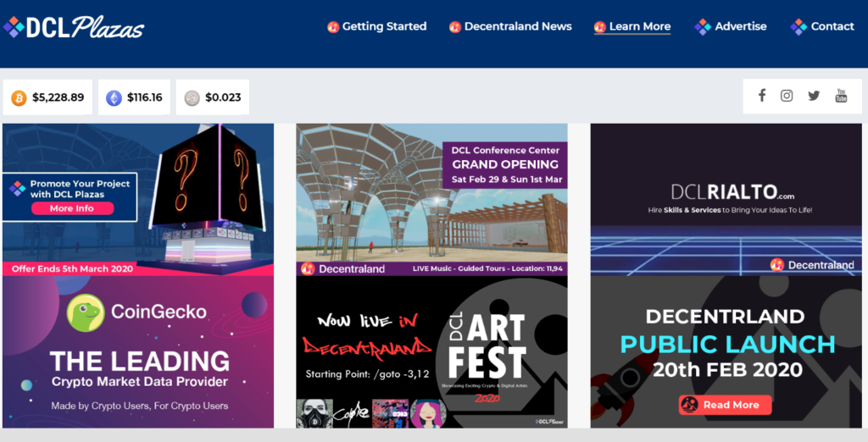Click the More Info button

[x=73, y=208]
